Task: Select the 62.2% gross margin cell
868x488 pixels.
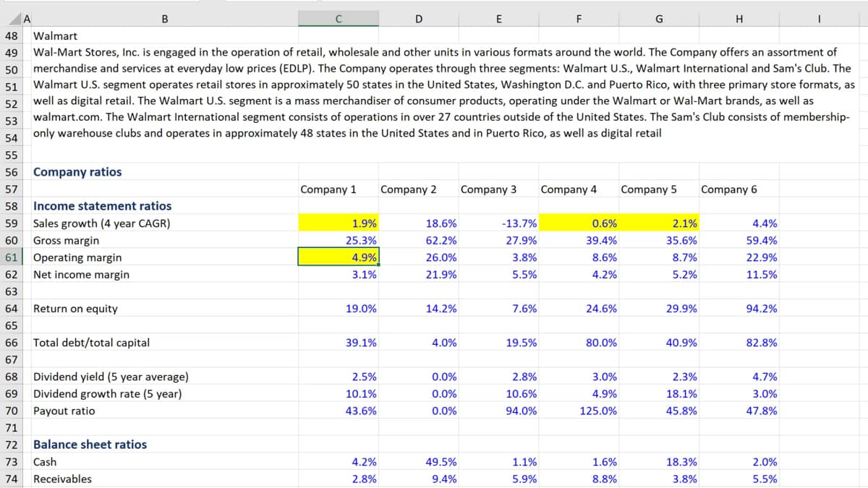Action: 419,241
